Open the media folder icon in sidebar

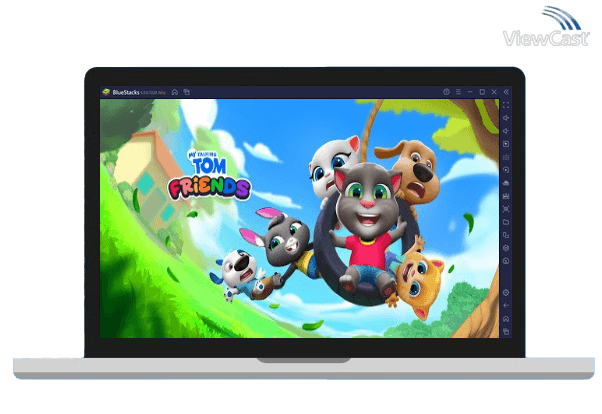(506, 222)
